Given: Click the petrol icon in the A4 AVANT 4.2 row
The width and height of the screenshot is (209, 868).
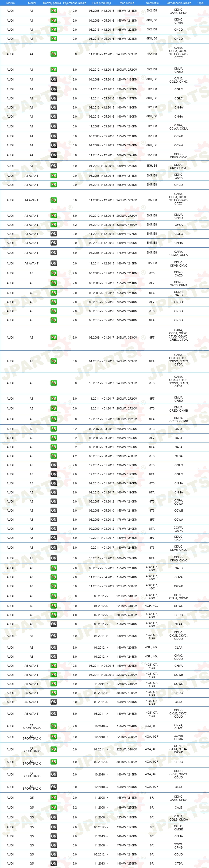Looking at the screenshot, I should 54,225.
